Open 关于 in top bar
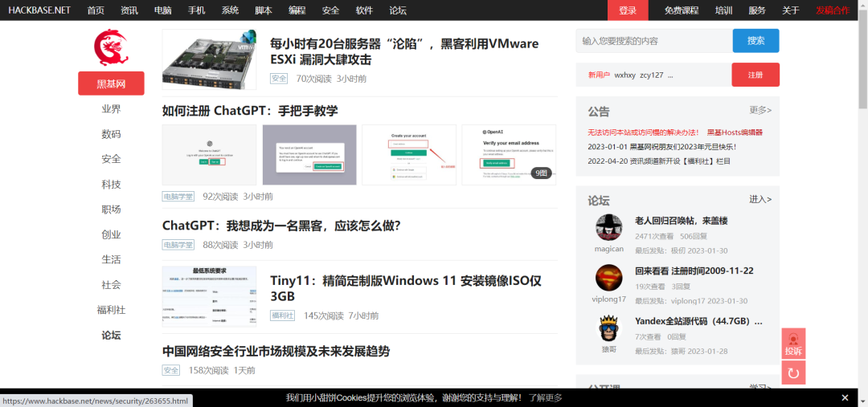This screenshot has width=868, height=407. pos(791,10)
